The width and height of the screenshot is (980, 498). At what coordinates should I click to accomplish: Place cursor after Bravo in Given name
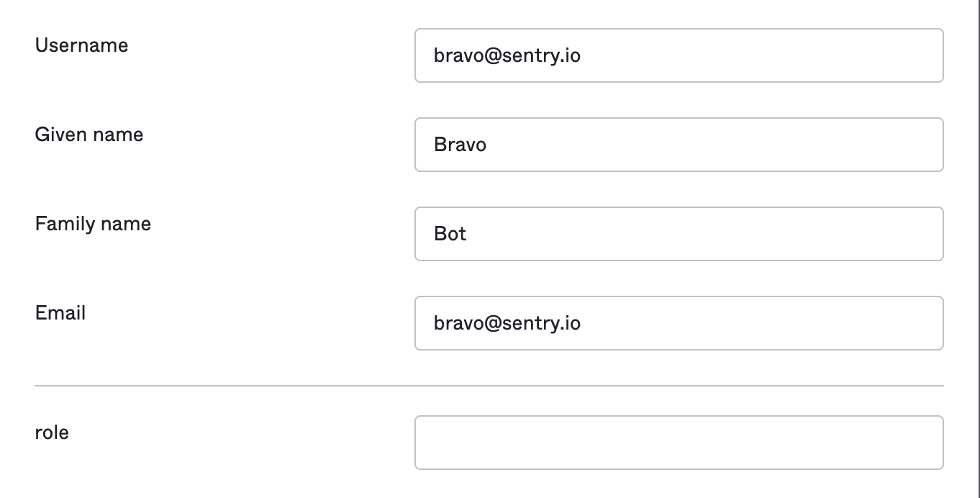coord(491,144)
